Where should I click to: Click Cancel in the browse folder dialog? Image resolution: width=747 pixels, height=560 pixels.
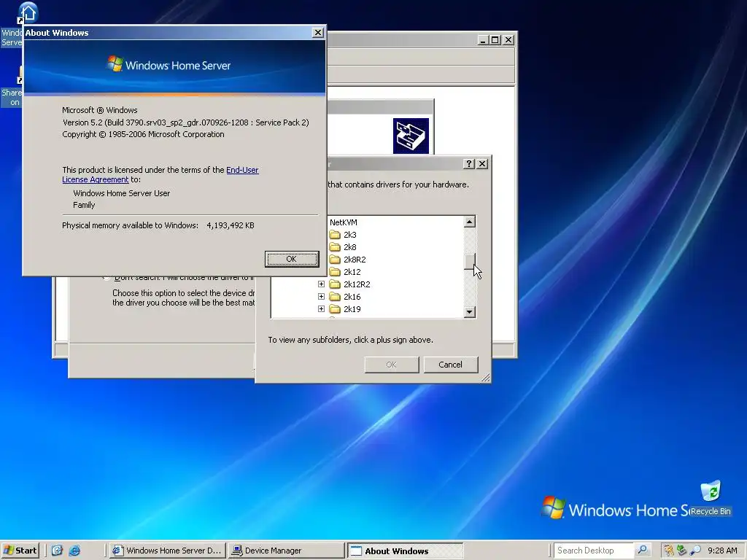click(450, 365)
